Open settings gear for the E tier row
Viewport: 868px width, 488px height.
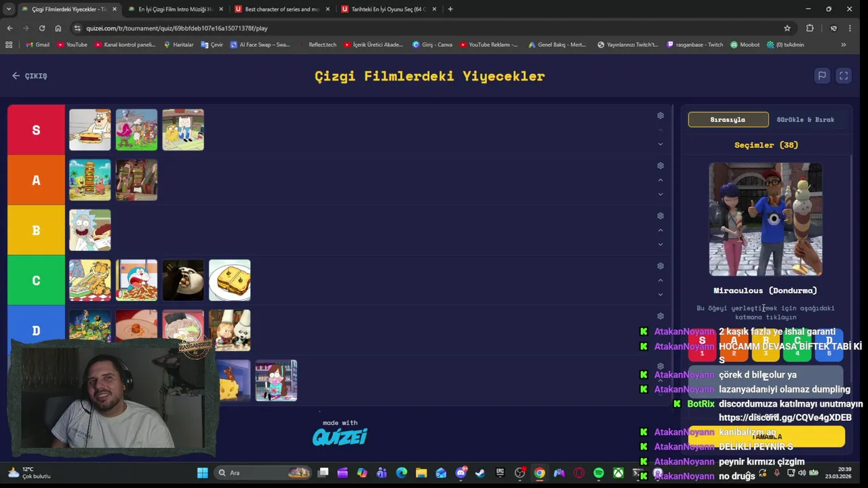coord(660,367)
